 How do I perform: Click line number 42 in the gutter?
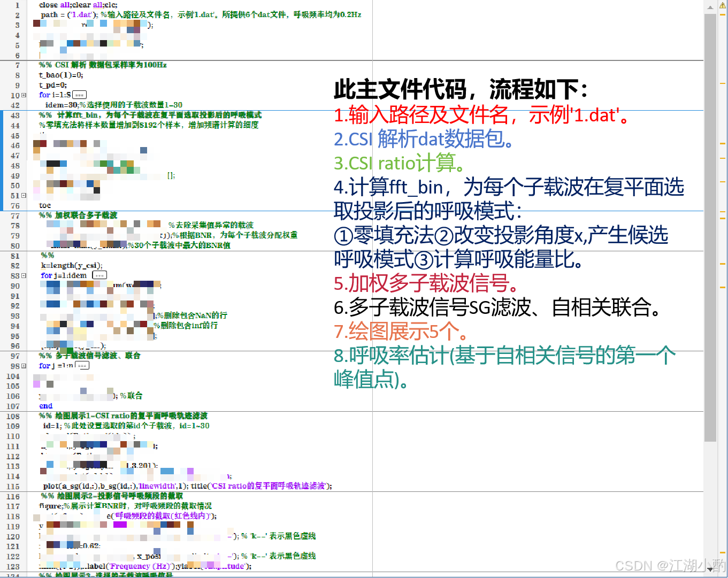15,105
